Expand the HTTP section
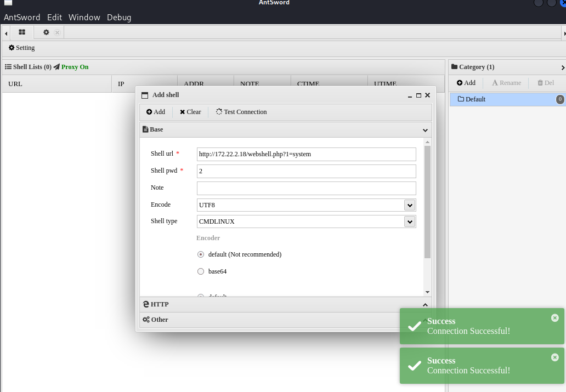566x392 pixels. coord(286,304)
